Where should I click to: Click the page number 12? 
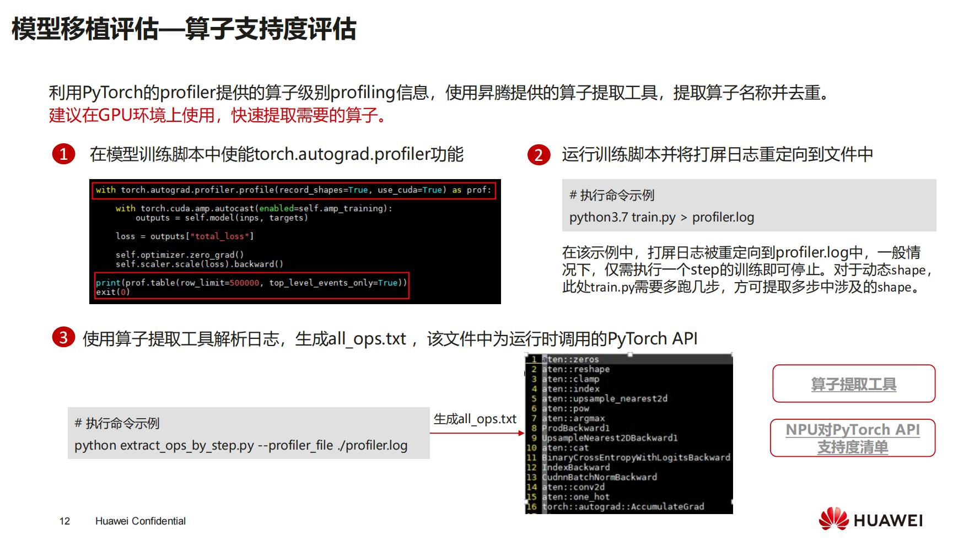tap(64, 521)
